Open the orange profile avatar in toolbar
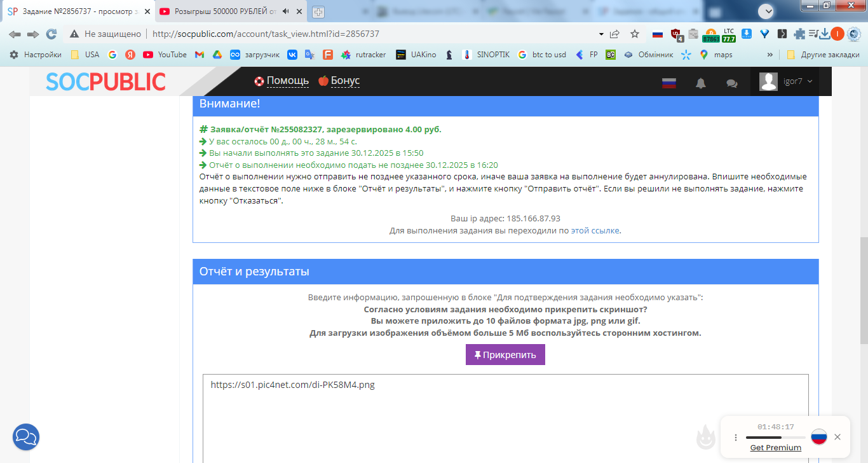This screenshot has height=463, width=868. (837, 34)
